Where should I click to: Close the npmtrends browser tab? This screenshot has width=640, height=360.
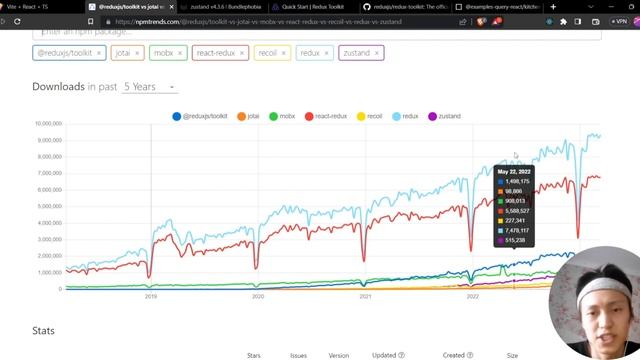tap(171, 7)
